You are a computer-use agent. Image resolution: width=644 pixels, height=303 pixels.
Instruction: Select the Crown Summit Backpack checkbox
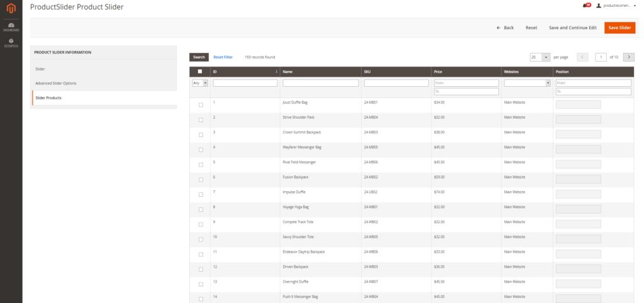click(201, 135)
